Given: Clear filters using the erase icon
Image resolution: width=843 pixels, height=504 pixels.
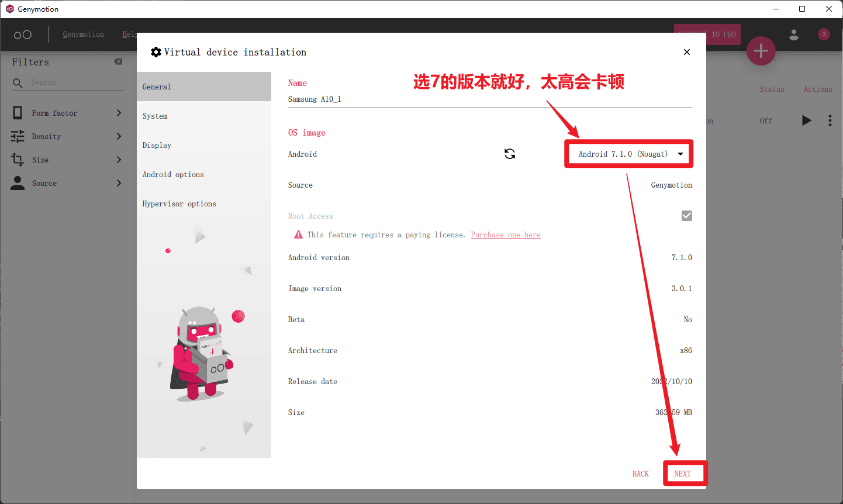Looking at the screenshot, I should point(118,61).
